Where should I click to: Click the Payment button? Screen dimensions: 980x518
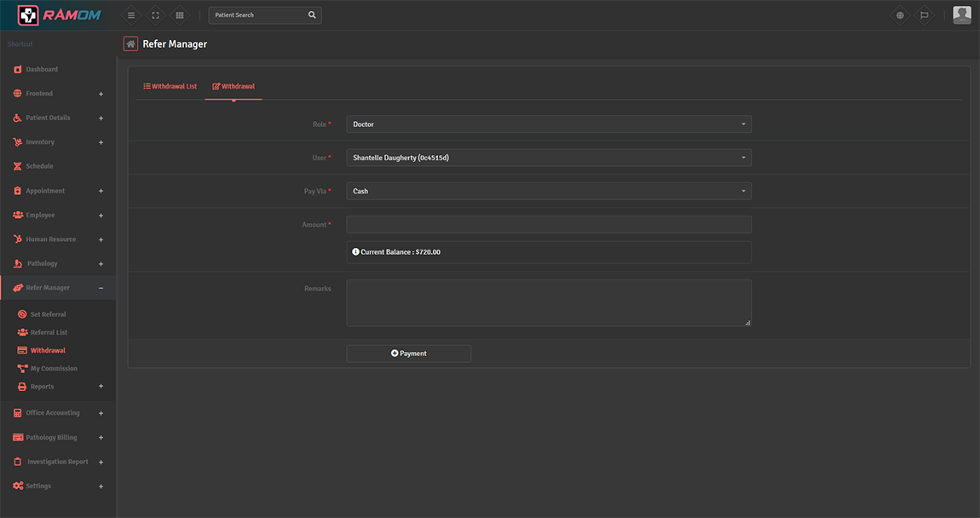[408, 354]
